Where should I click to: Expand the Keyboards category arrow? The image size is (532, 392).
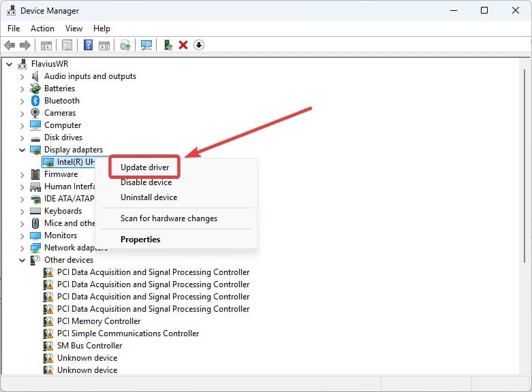22,211
